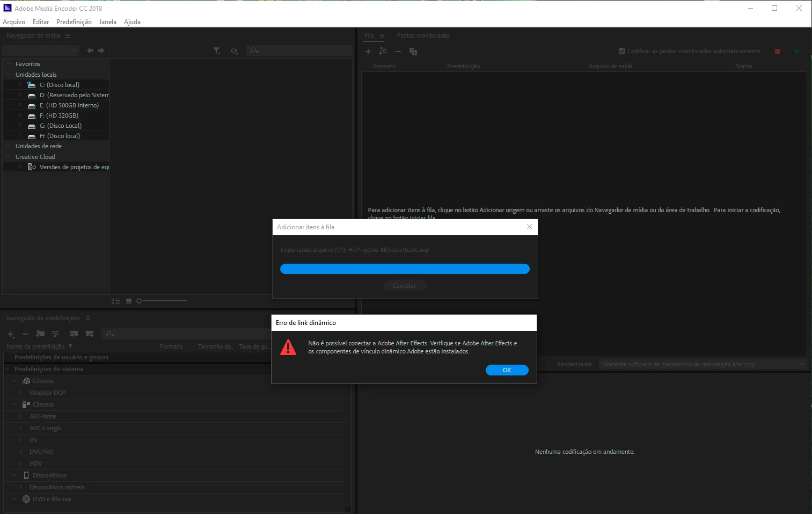812x514 pixels.
Task: Switch media browser to thumbnail view icon
Action: pyautogui.click(x=129, y=301)
